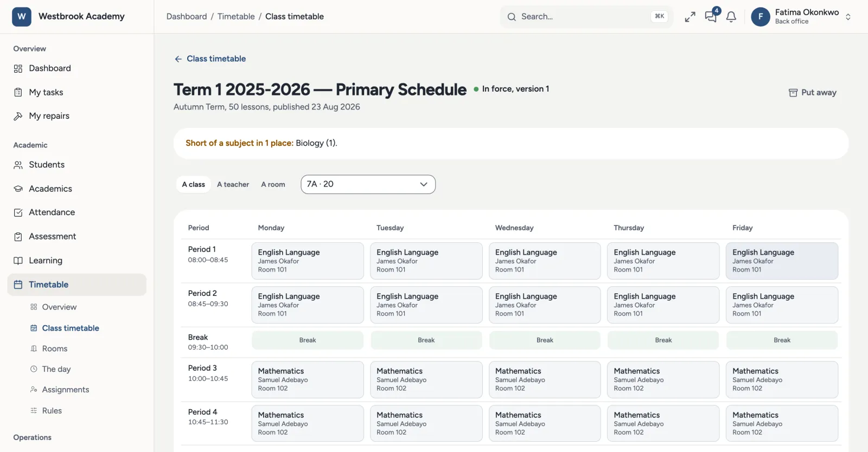Open Students people icon

click(18, 165)
